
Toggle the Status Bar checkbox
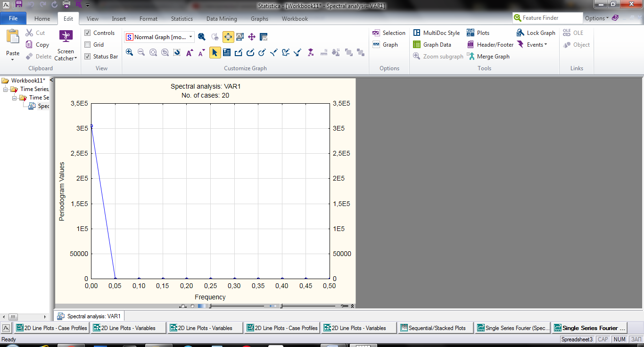click(x=87, y=57)
